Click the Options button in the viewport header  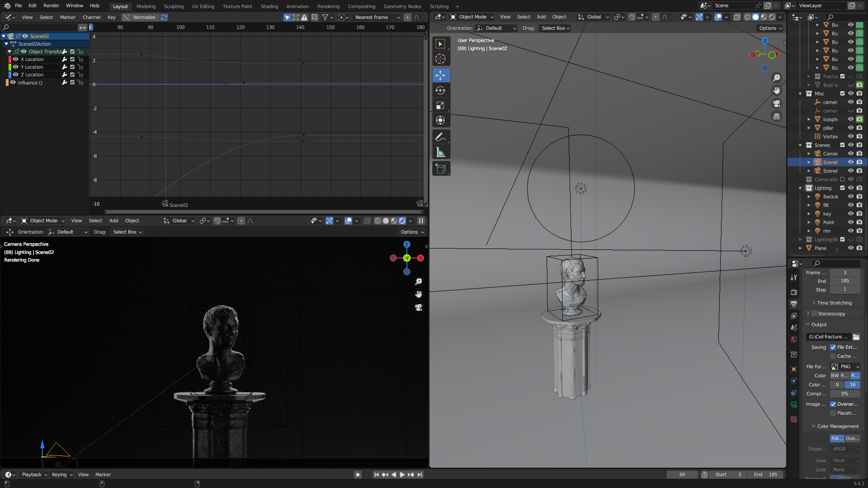pos(770,28)
